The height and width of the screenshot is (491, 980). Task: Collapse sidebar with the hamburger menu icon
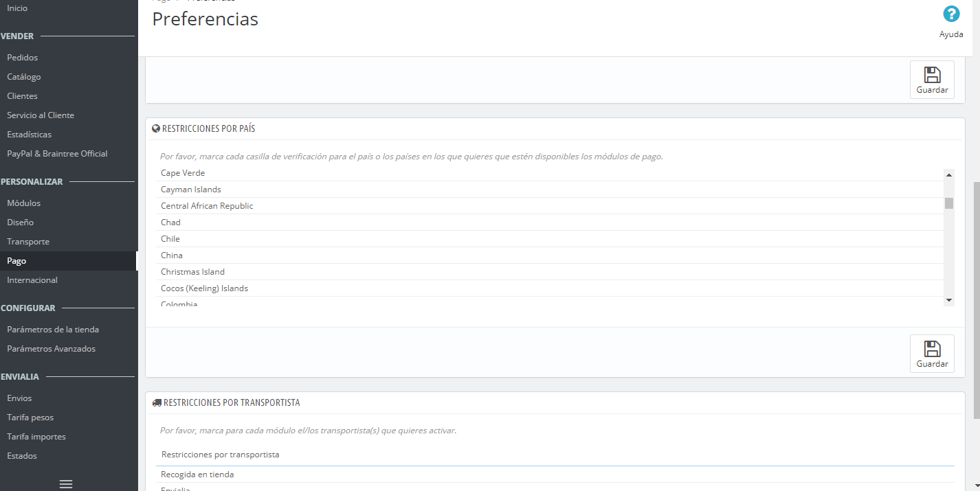tap(66, 483)
